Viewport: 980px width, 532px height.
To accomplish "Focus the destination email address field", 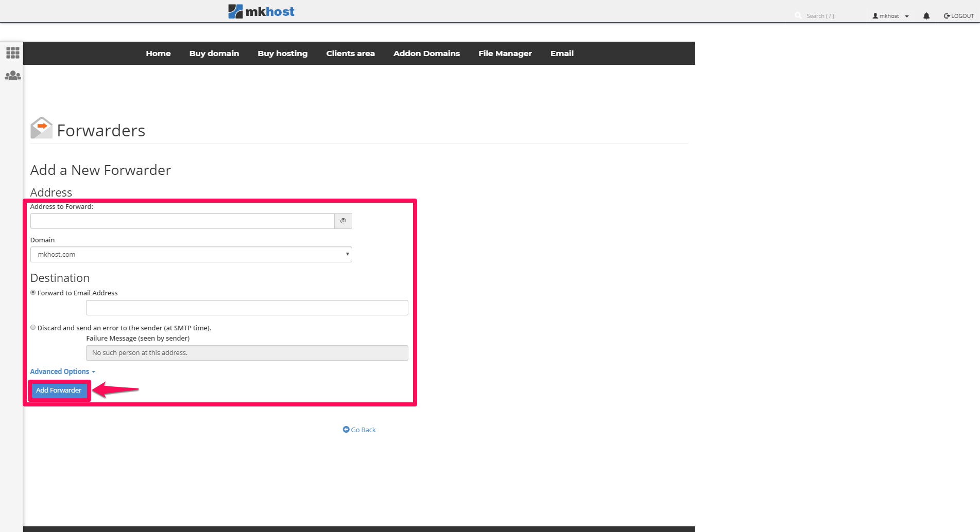I will pyautogui.click(x=247, y=308).
